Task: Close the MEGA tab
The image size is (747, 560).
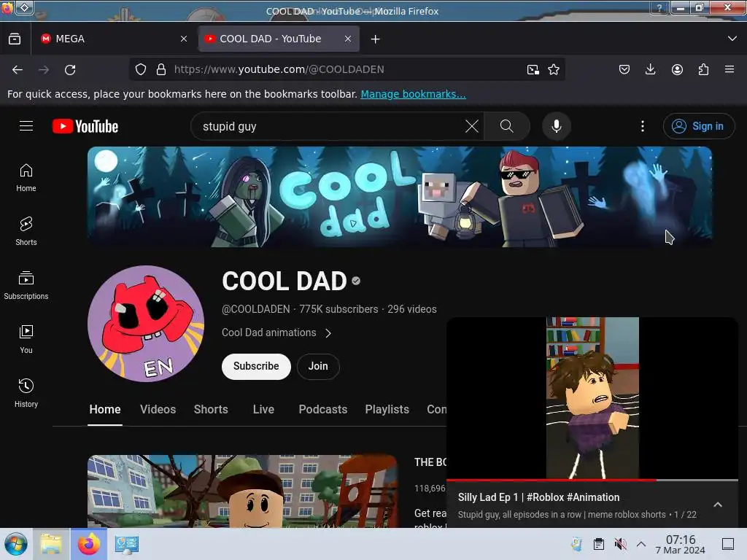Action: click(184, 39)
